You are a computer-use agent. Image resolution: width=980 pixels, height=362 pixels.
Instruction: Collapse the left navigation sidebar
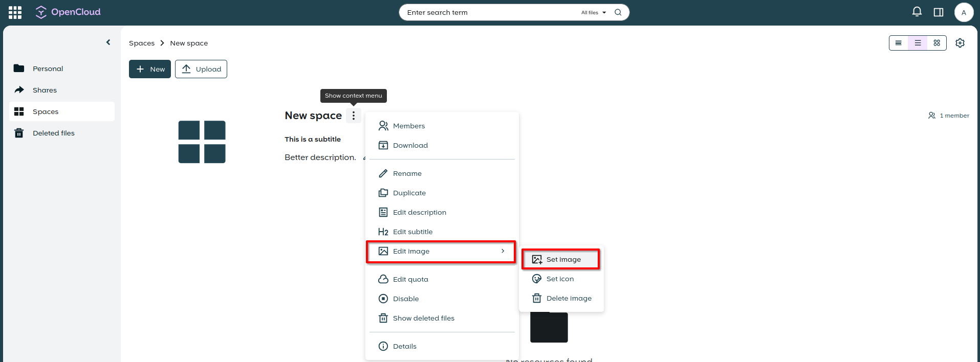coord(108,42)
